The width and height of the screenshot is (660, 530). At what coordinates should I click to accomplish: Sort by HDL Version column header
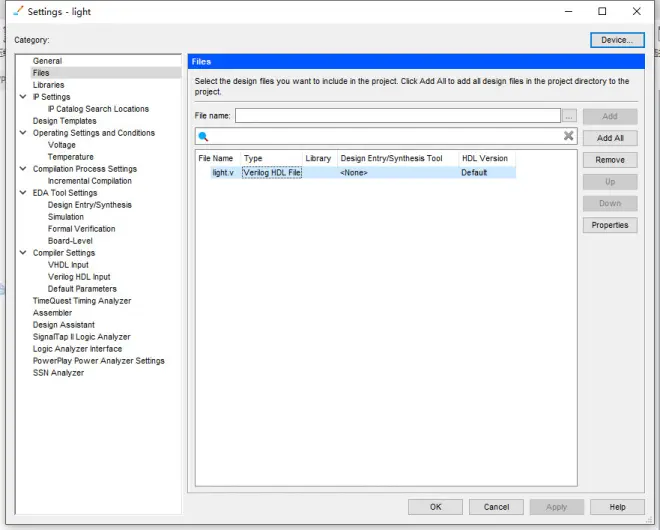pyautogui.click(x=487, y=158)
